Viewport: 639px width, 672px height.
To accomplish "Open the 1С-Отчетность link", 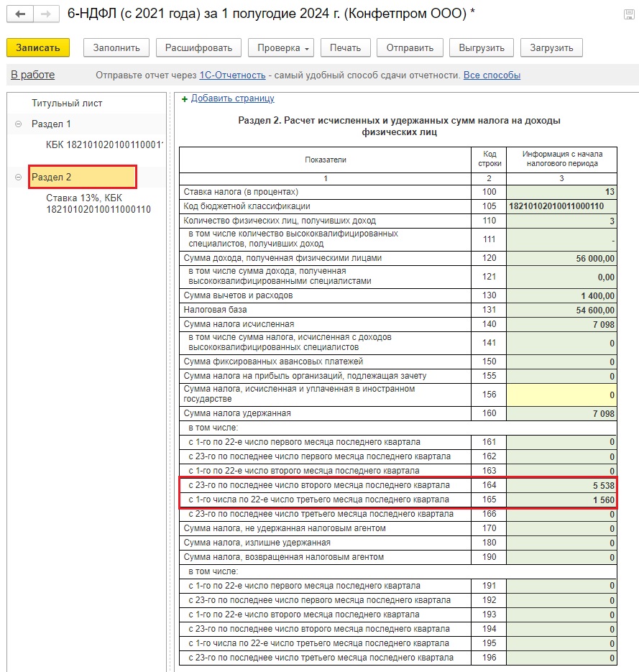I will pos(232,75).
